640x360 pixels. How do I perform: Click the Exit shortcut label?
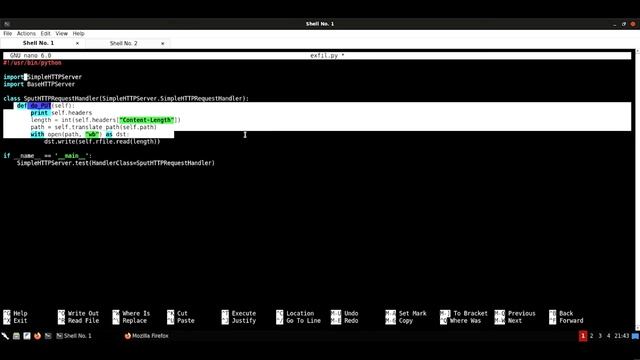pos(20,321)
